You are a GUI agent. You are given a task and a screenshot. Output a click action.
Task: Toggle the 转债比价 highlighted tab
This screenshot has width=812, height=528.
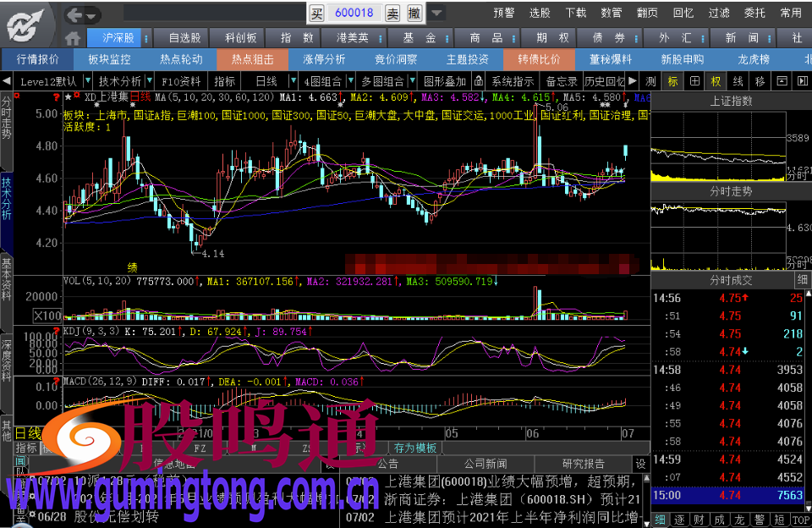539,59
